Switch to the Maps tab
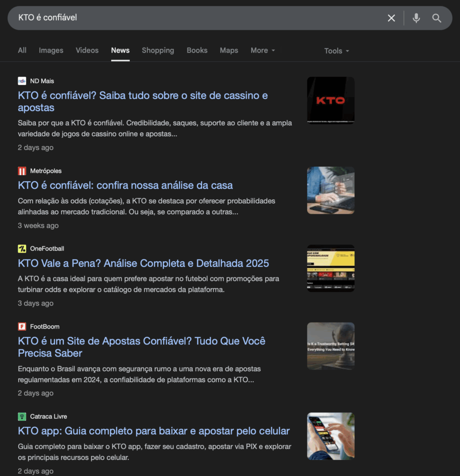Screen dimensions: 460x476 [229, 50]
